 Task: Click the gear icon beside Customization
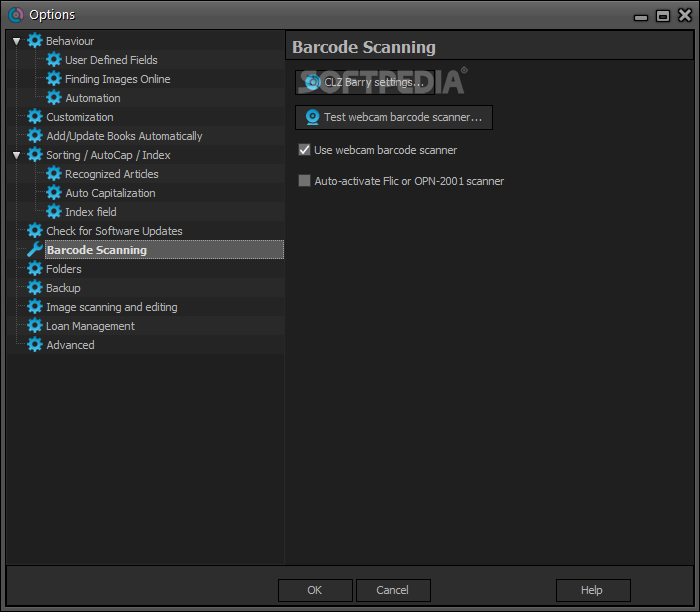pyautogui.click(x=35, y=117)
